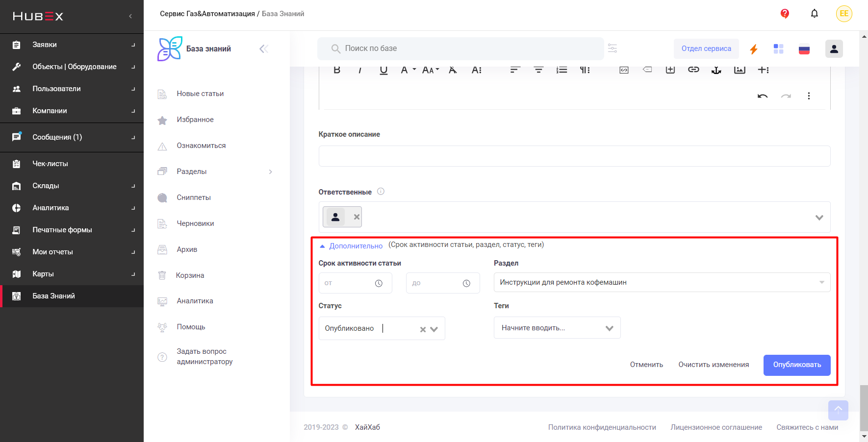Open Ознакомиться section
This screenshot has width=868, height=442.
[x=201, y=146]
